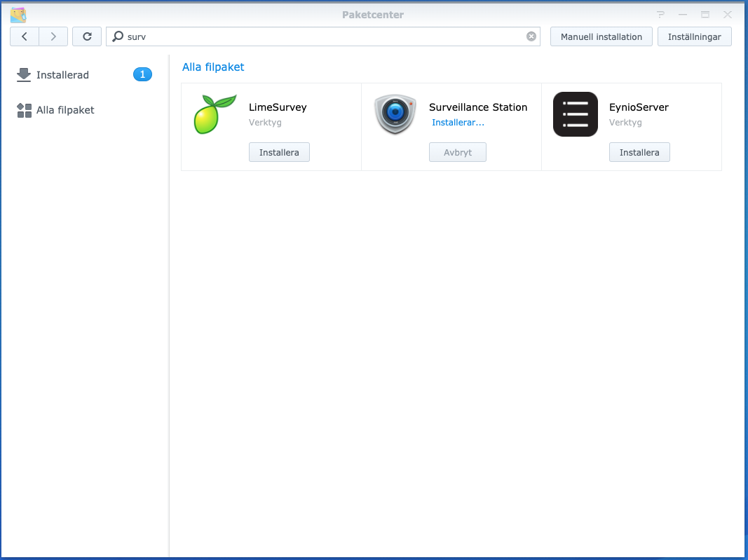The height and width of the screenshot is (560, 748).
Task: Go forward using the right navigation arrow
Action: pyautogui.click(x=53, y=36)
